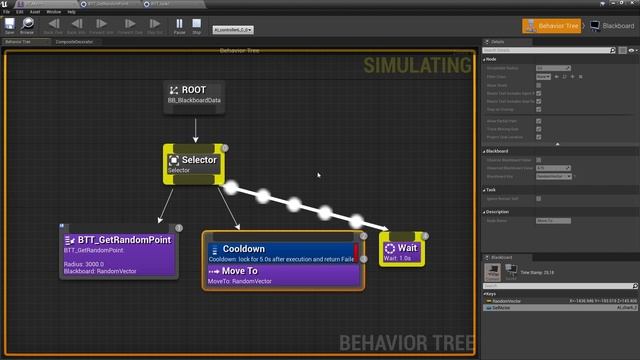
Task: Click the Cooldown decorator icon
Action: pyautogui.click(x=215, y=250)
